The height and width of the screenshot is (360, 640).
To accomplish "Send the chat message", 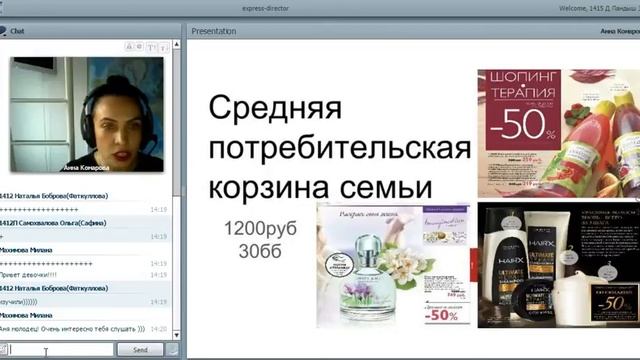I will pos(140,350).
